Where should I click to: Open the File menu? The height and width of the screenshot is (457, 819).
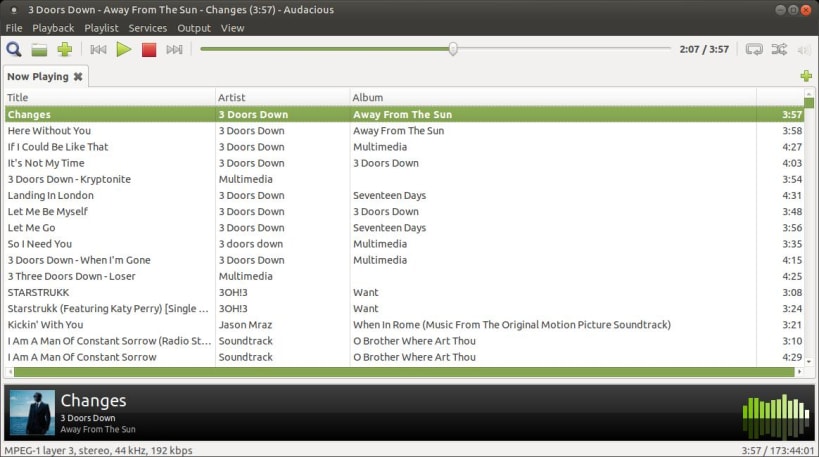(x=14, y=28)
